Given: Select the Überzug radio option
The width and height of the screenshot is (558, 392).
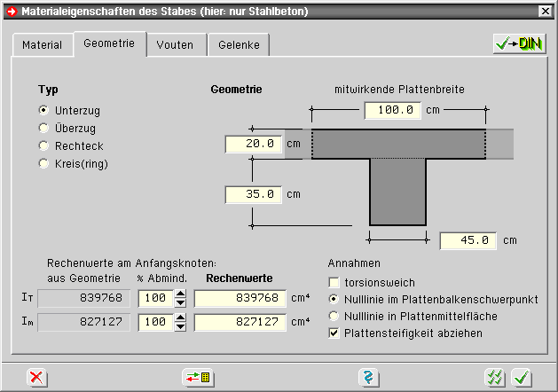Looking at the screenshot, I should [x=43, y=128].
